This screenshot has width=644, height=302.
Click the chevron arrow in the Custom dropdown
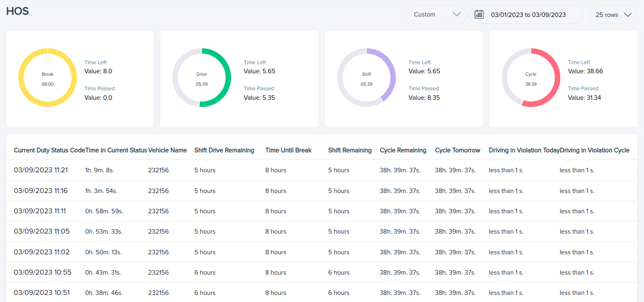457,14
